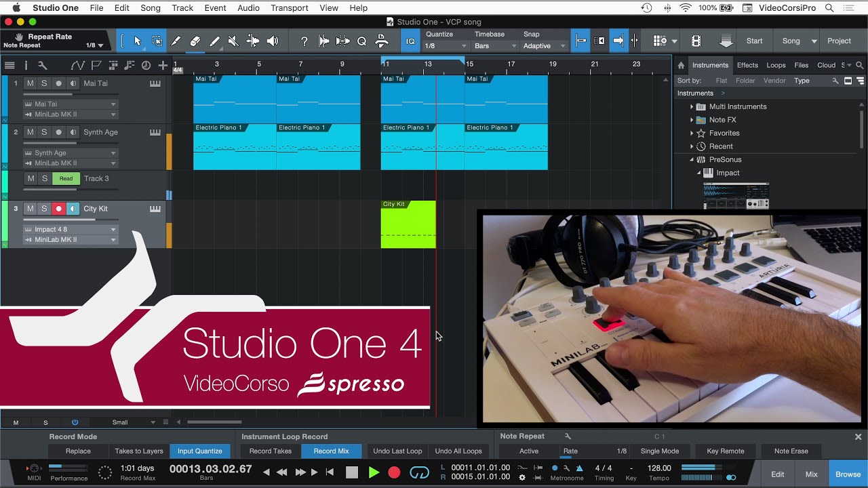Toggle the IQ input quantize button
The image size is (868, 488).
(410, 41)
